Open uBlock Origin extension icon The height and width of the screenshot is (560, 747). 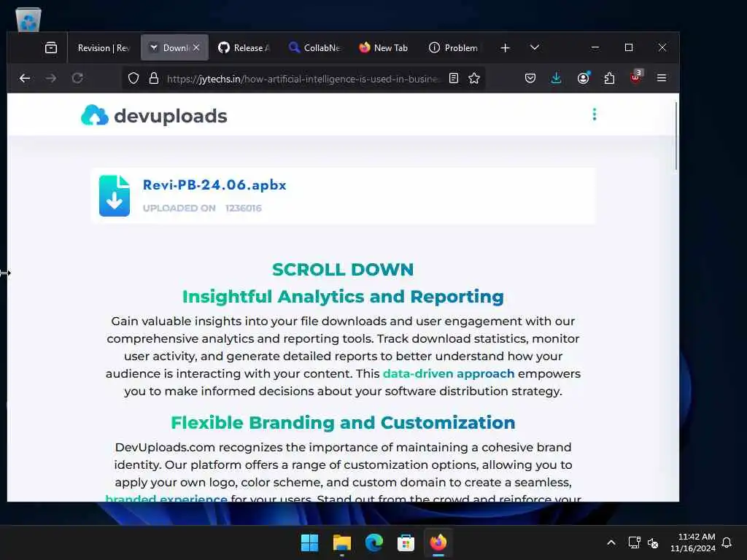point(636,77)
